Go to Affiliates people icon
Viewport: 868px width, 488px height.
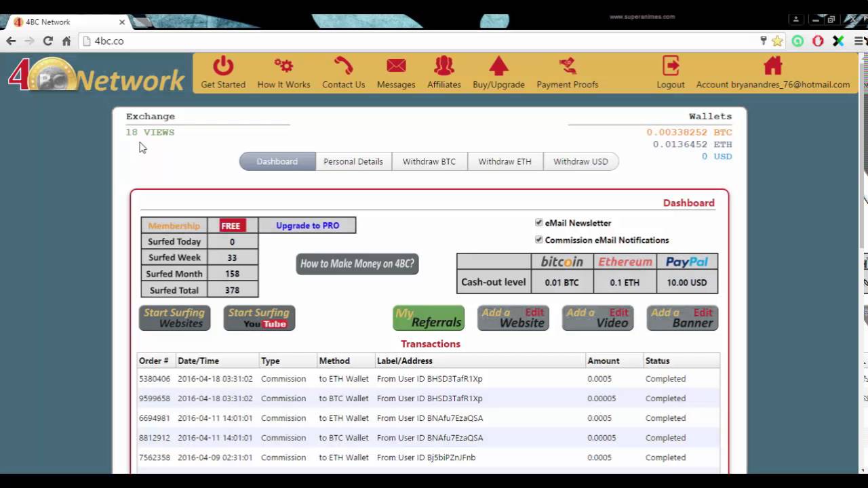point(444,66)
